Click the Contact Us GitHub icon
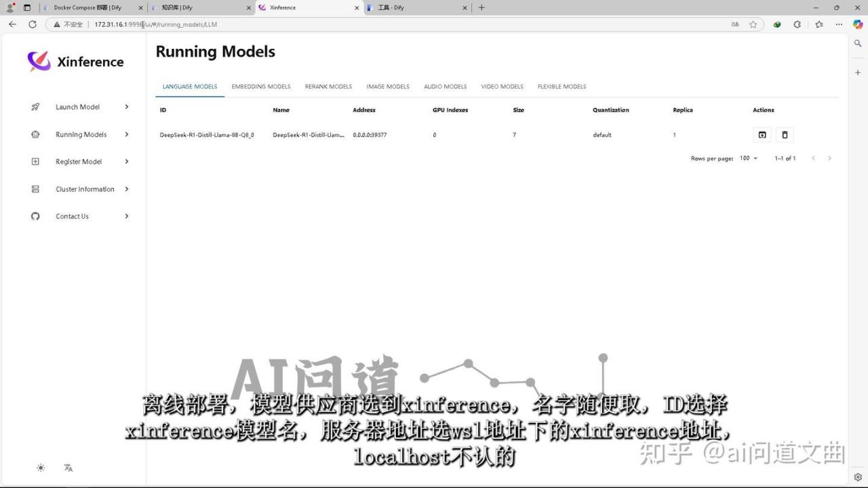 [35, 216]
